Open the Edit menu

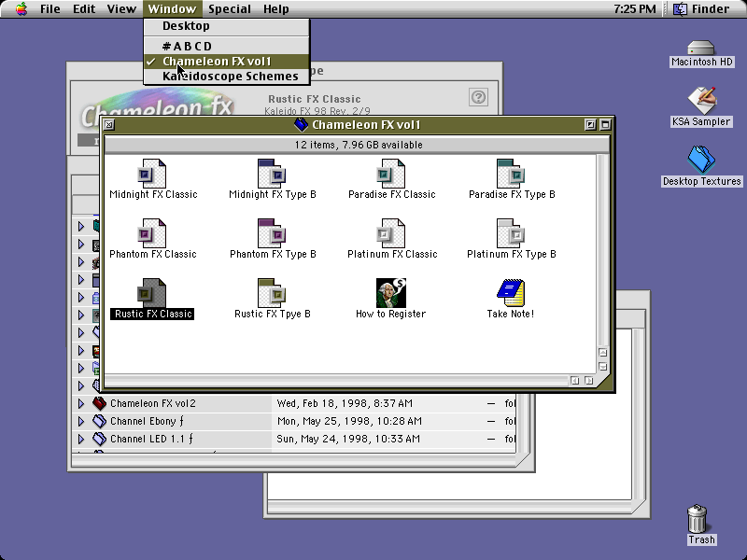pyautogui.click(x=84, y=8)
